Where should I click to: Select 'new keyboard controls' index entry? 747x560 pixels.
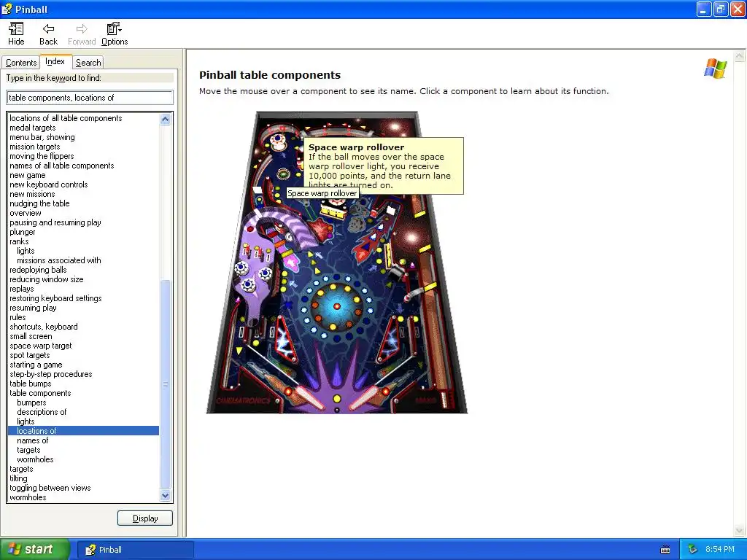[x=49, y=184]
